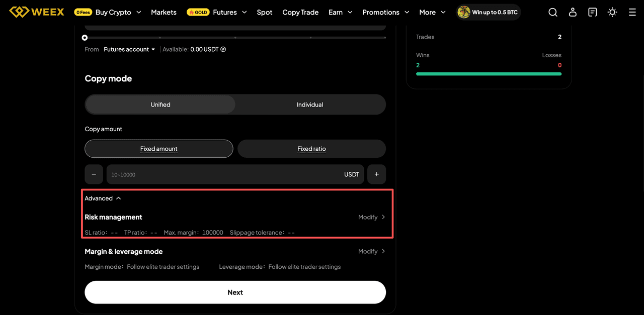Modify the Margin & leverage mode settings
The image size is (644, 315).
click(372, 251)
